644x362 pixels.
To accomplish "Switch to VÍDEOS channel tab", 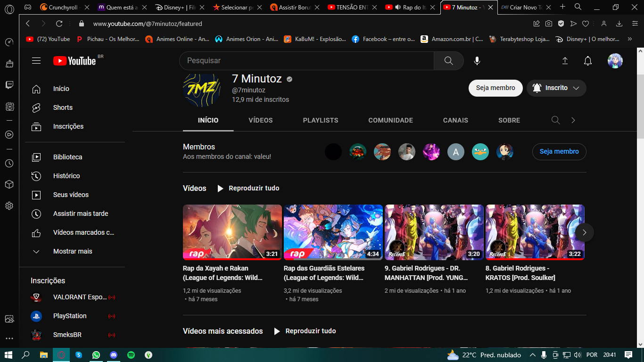I will click(x=261, y=120).
